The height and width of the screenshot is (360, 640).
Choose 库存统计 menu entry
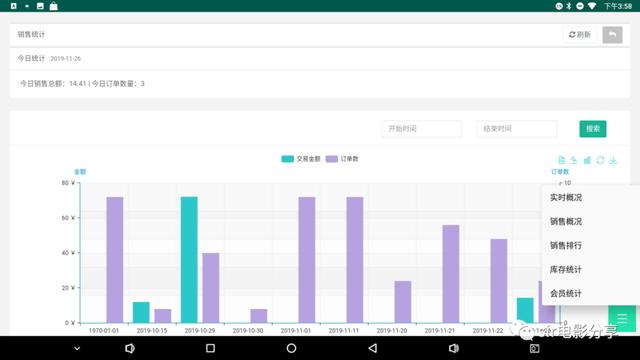tap(566, 269)
